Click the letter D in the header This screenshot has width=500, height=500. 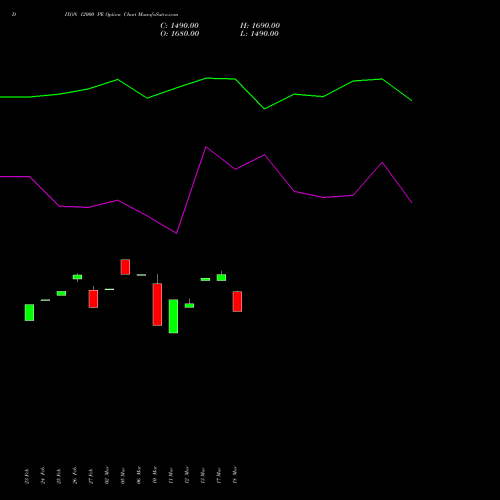click(14, 15)
